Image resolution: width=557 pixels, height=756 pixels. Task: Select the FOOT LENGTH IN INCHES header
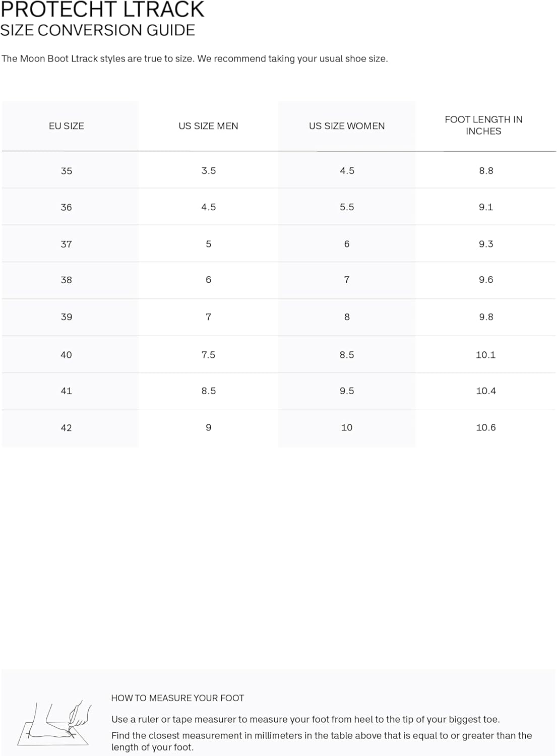483,125
